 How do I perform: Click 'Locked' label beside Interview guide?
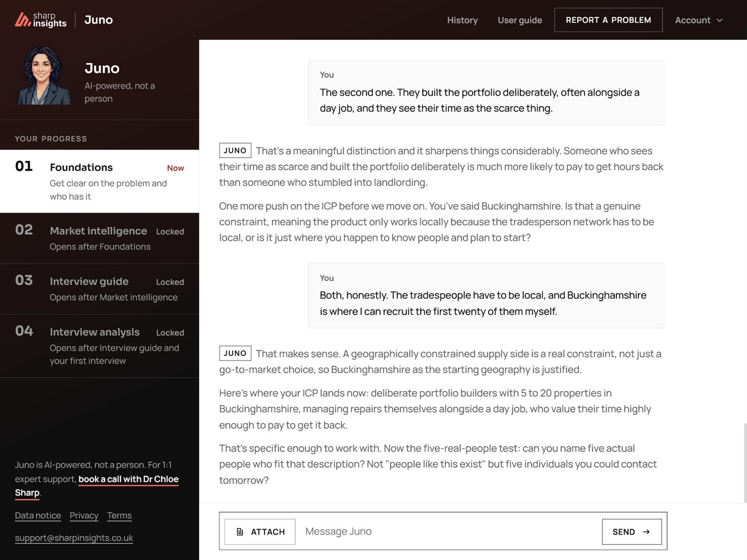(170, 282)
